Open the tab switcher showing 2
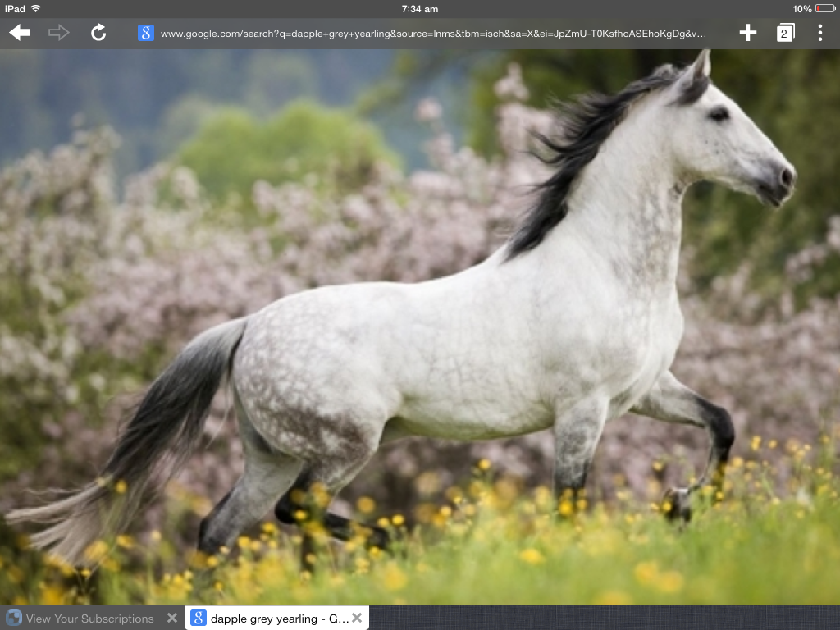The image size is (840, 630). 785,33
